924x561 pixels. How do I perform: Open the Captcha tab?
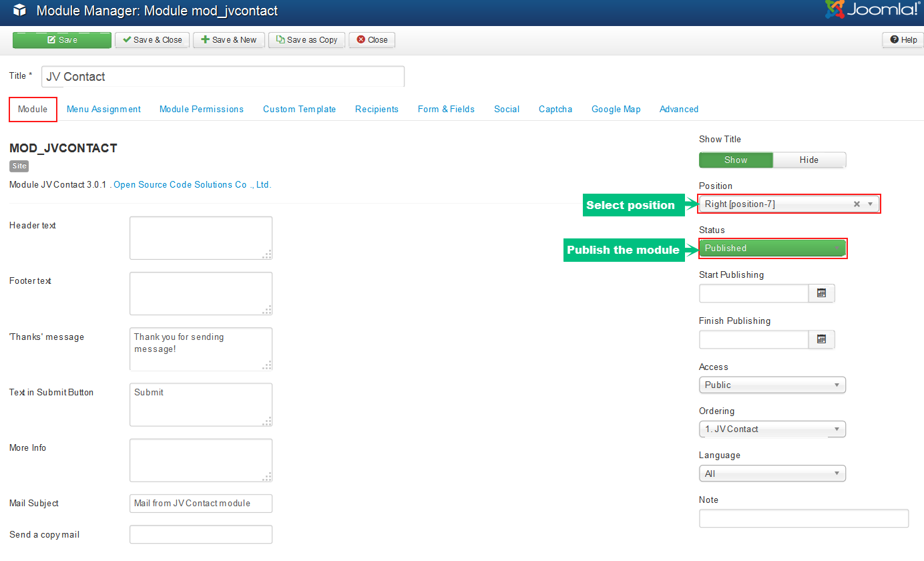point(555,110)
